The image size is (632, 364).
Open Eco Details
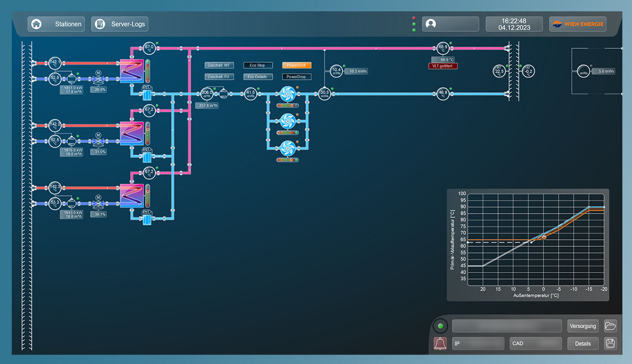click(258, 77)
